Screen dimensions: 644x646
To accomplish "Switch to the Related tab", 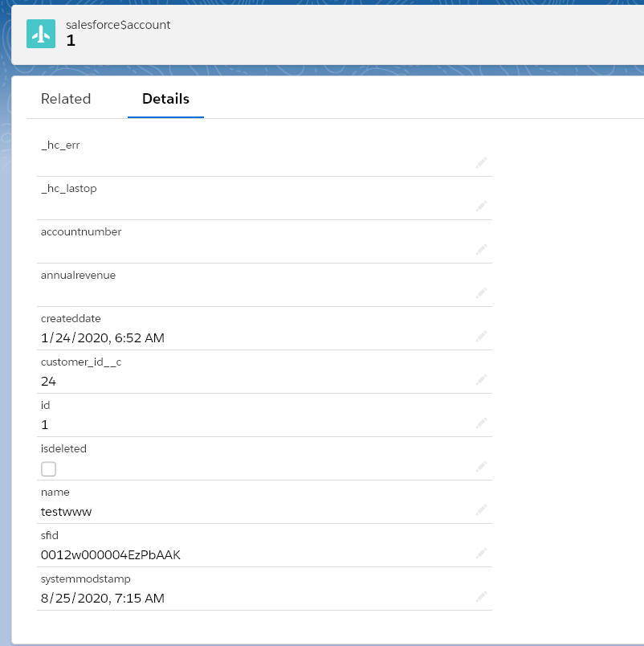I will (66, 99).
